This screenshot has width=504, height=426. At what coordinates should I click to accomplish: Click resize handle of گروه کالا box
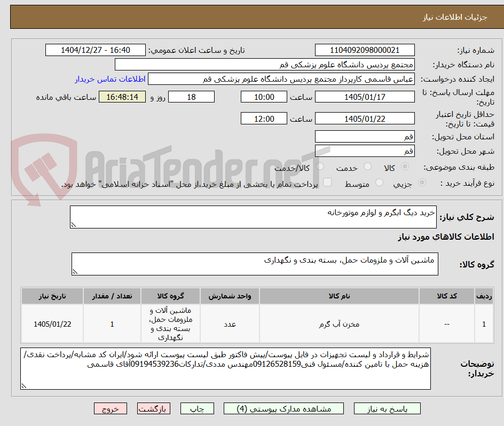coord(75,272)
